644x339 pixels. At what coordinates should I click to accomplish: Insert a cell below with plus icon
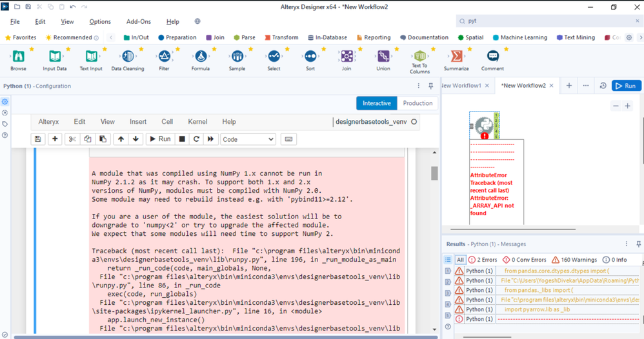[x=55, y=139]
